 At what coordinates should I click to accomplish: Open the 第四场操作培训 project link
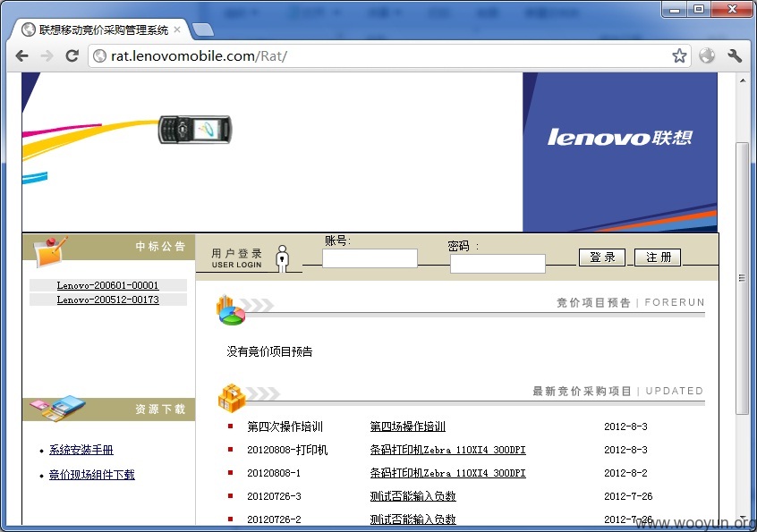pos(407,426)
